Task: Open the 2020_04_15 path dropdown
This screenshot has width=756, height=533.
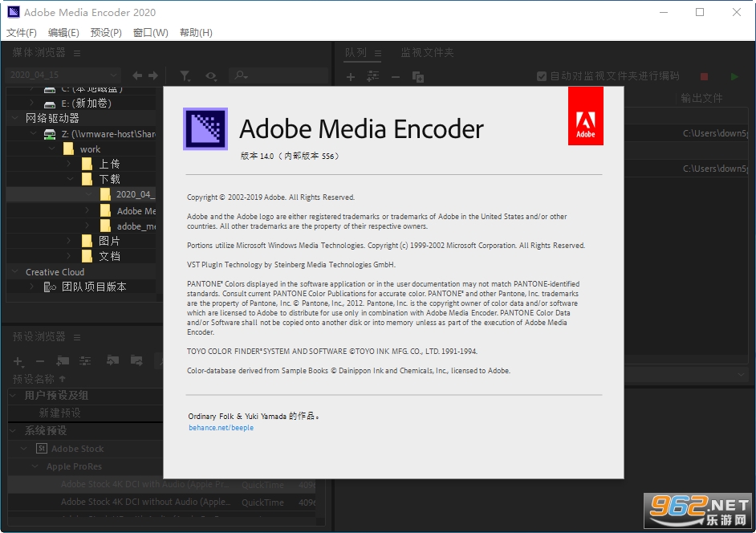Action: coord(63,75)
